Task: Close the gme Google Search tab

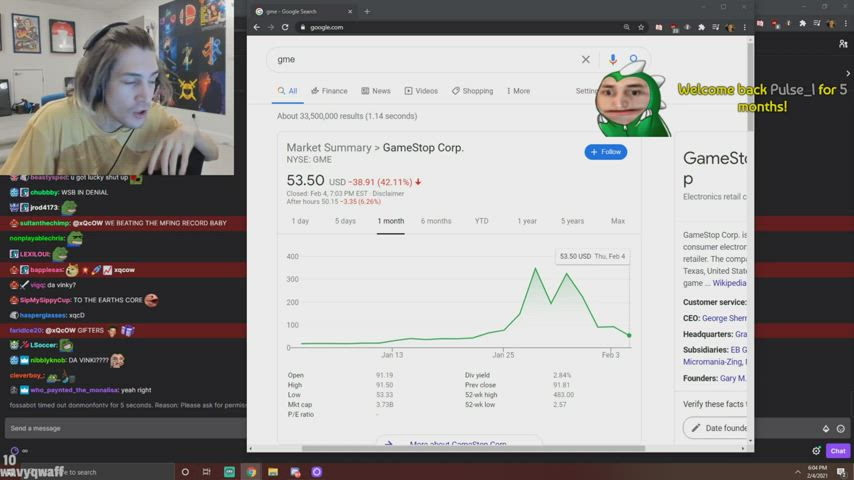Action: click(350, 11)
